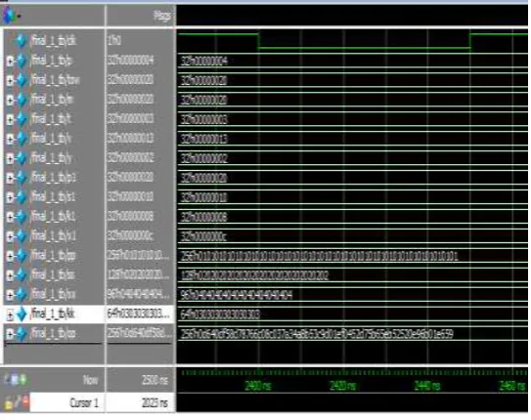Viewport: 531px width, 420px height.
Task: Click 32'h00000008 value in the waveform
Action: tap(203, 217)
